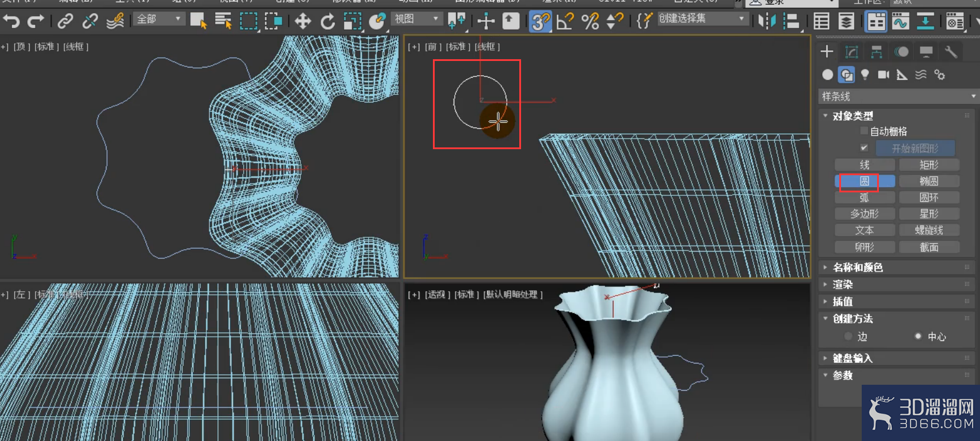Viewport: 980px width, 441px height.
Task: Activate the Select and Place tool
Action: (x=377, y=21)
